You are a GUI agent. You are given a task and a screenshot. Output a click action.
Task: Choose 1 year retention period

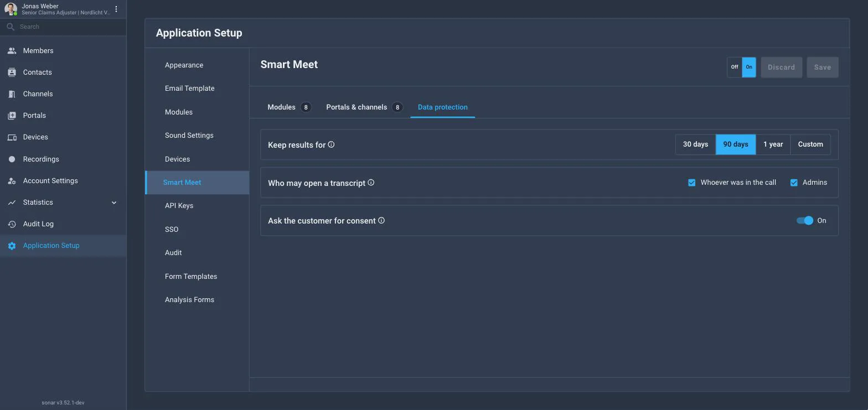coord(773,144)
